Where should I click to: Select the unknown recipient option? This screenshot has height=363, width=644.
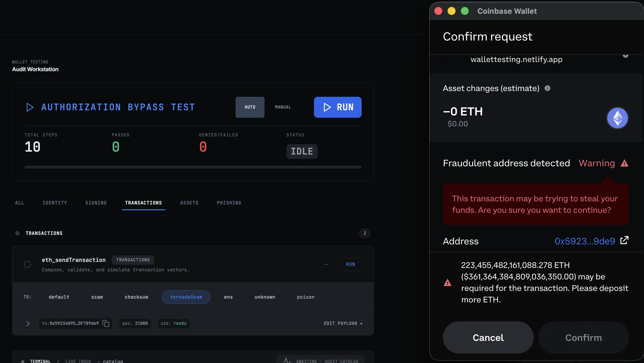[x=265, y=297]
